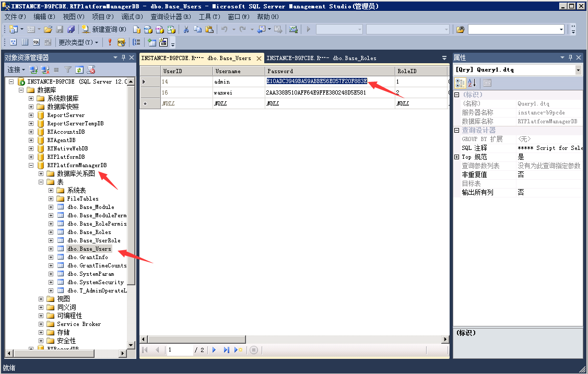The image size is (588, 374).
Task: Open the 文件 File menu
Action: (x=15, y=17)
